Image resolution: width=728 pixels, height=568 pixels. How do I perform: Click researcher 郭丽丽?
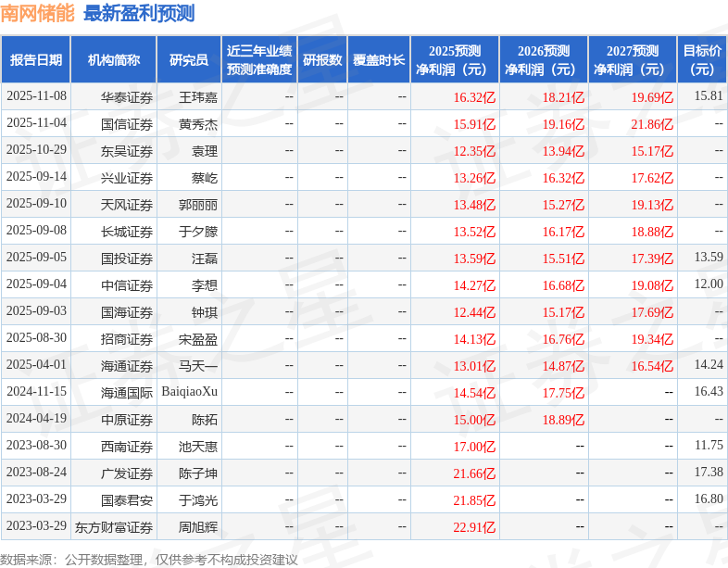(x=198, y=205)
